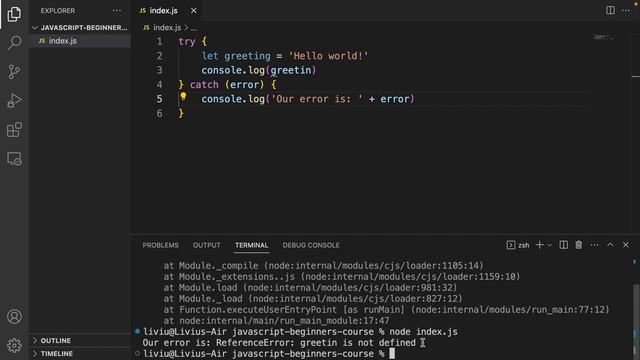Switch to the Debug Console tab

[311, 245]
